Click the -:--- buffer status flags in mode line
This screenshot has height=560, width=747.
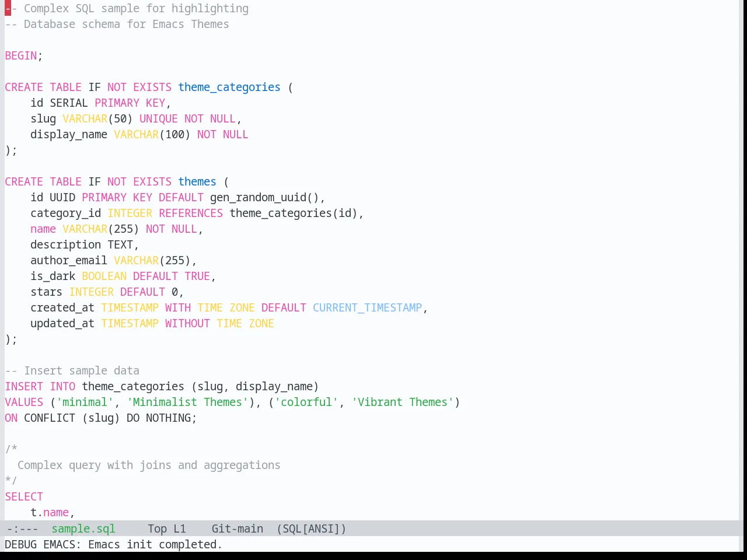pos(22,528)
